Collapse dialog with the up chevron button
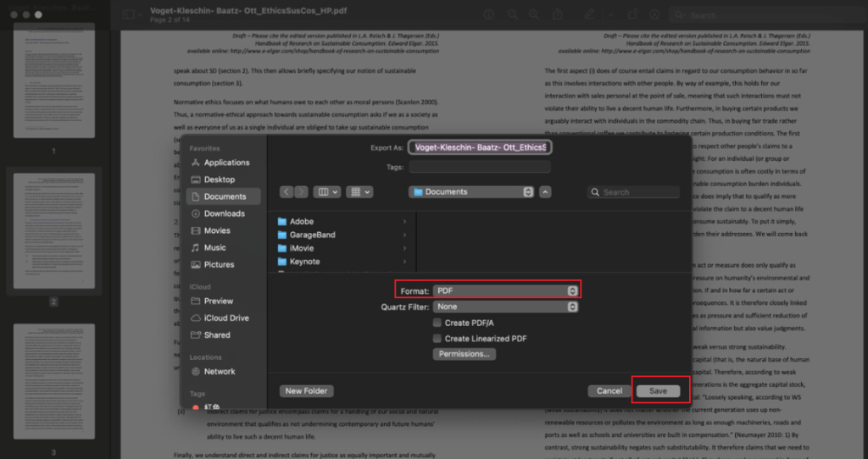Image resolution: width=868 pixels, height=459 pixels. point(545,192)
